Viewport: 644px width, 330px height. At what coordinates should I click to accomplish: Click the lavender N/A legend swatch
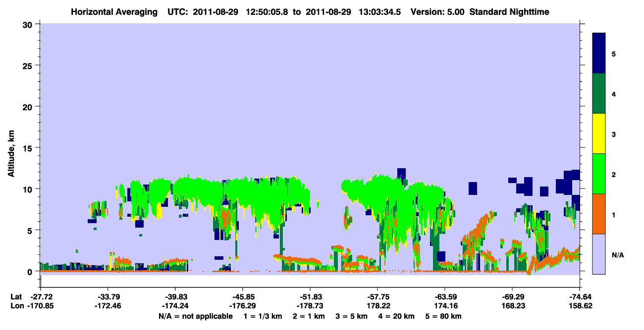[x=599, y=254]
